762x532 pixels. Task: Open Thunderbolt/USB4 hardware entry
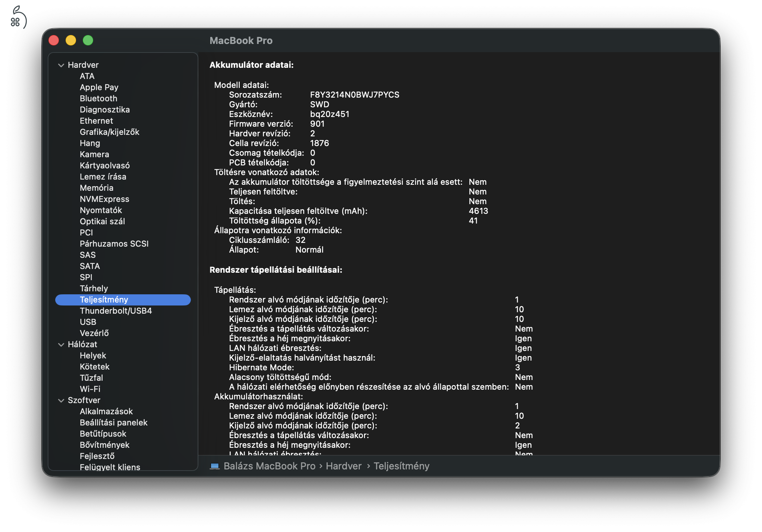116,311
